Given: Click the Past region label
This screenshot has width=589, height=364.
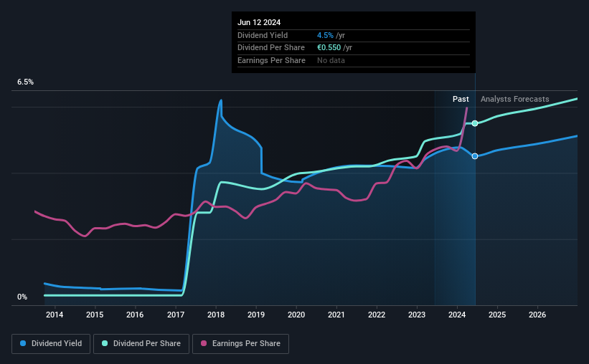Looking at the screenshot, I should point(461,99).
